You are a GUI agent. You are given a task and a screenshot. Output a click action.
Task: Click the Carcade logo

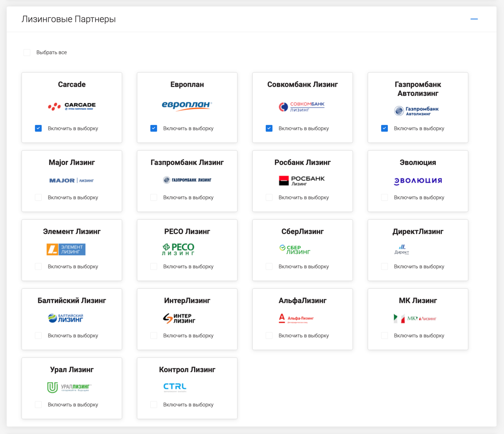click(x=72, y=106)
